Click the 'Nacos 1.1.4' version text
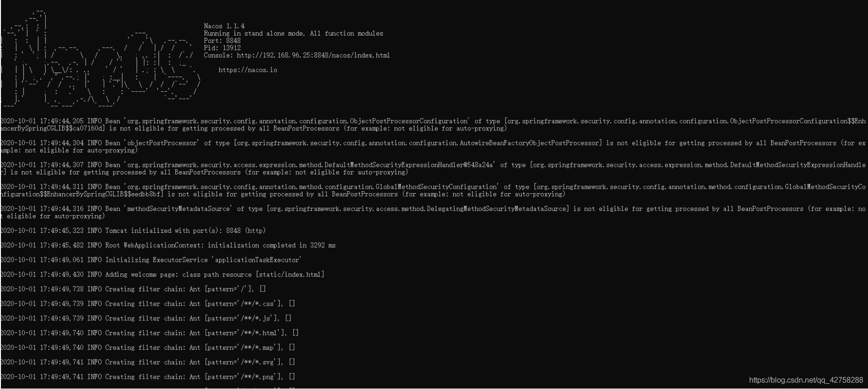 224,26
